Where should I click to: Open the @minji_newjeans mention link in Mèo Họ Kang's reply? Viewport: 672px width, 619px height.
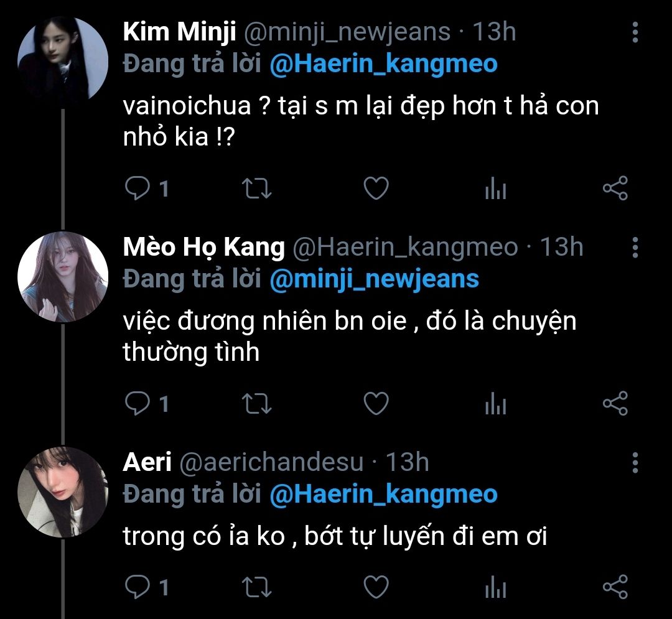[x=374, y=279]
